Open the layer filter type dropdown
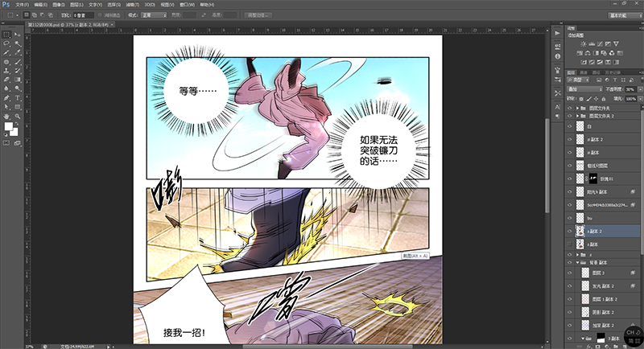 [578, 80]
